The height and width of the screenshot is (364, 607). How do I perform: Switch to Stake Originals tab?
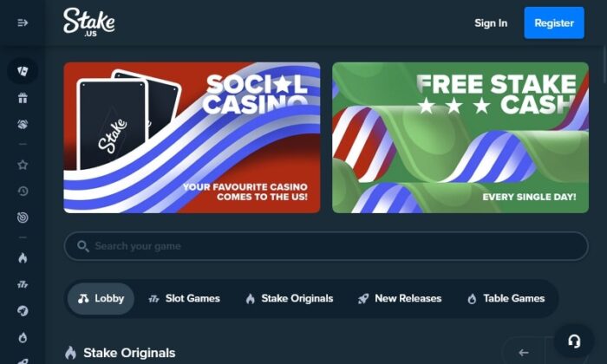pyautogui.click(x=290, y=299)
